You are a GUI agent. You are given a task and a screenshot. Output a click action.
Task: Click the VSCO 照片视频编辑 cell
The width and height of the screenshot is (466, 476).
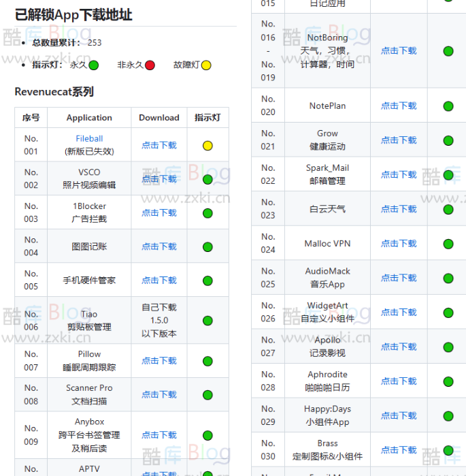[x=89, y=178]
